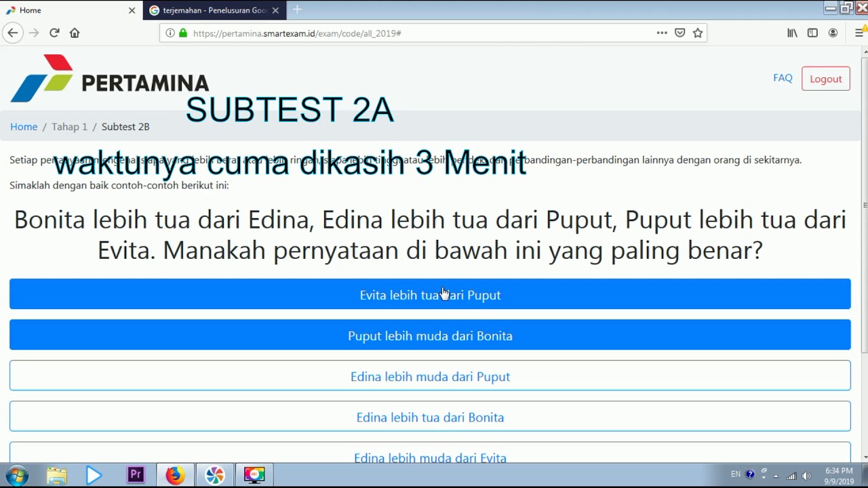The width and height of the screenshot is (868, 488).
Task: Go to Home in the breadcrumb
Action: click(24, 127)
